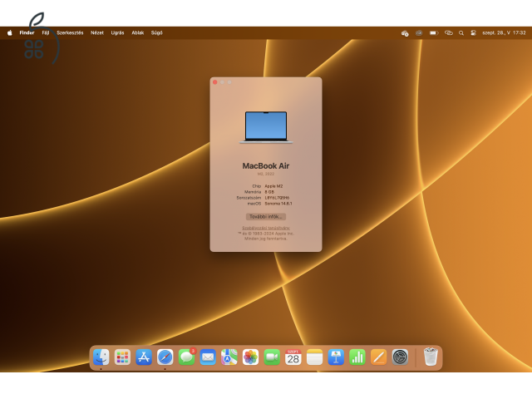532x399 pixels.
Task: Open Calendar showing 28 in the Dock
Action: tap(293, 357)
